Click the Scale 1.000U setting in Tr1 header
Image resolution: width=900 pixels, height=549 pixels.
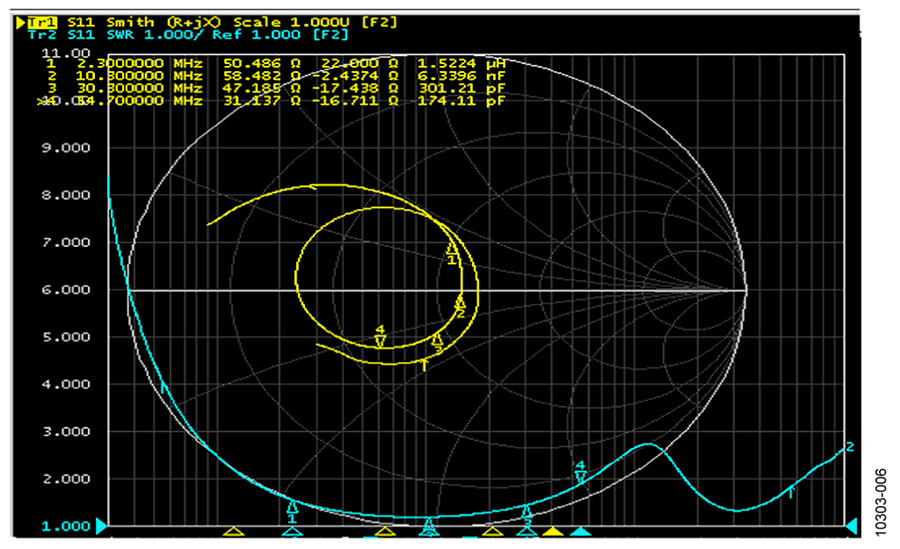tap(291, 22)
